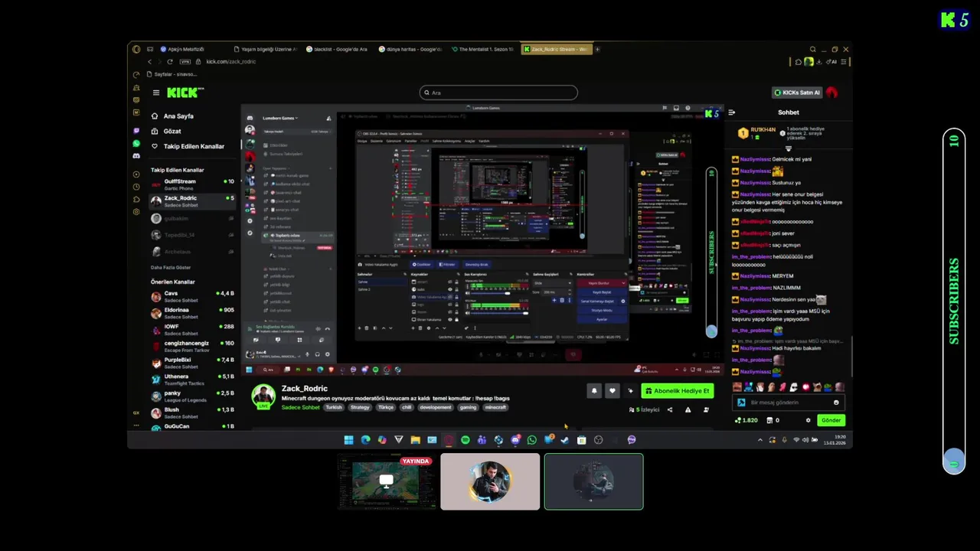
Task: Open Spotify from the taskbar
Action: tap(465, 440)
